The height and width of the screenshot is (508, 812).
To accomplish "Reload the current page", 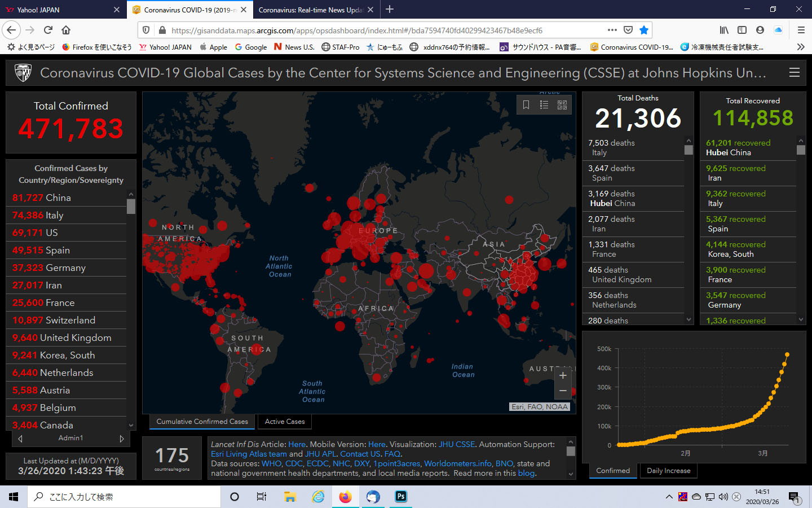I will tap(48, 30).
